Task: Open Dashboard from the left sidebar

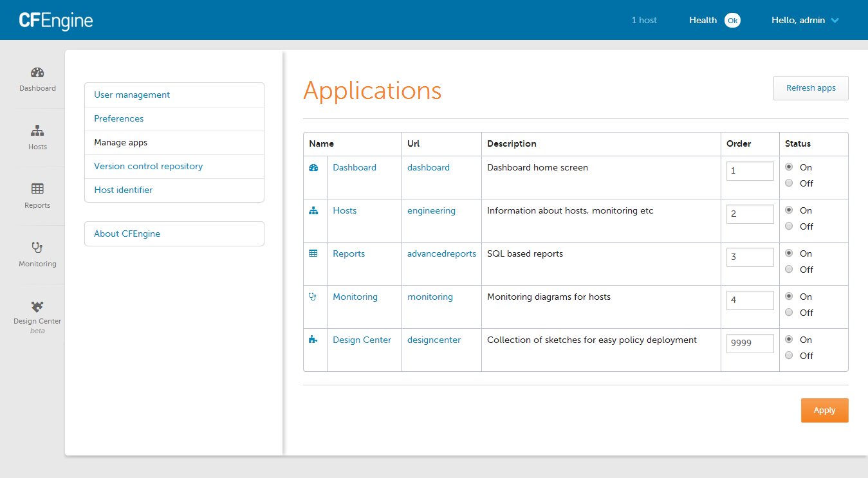Action: coord(37,79)
